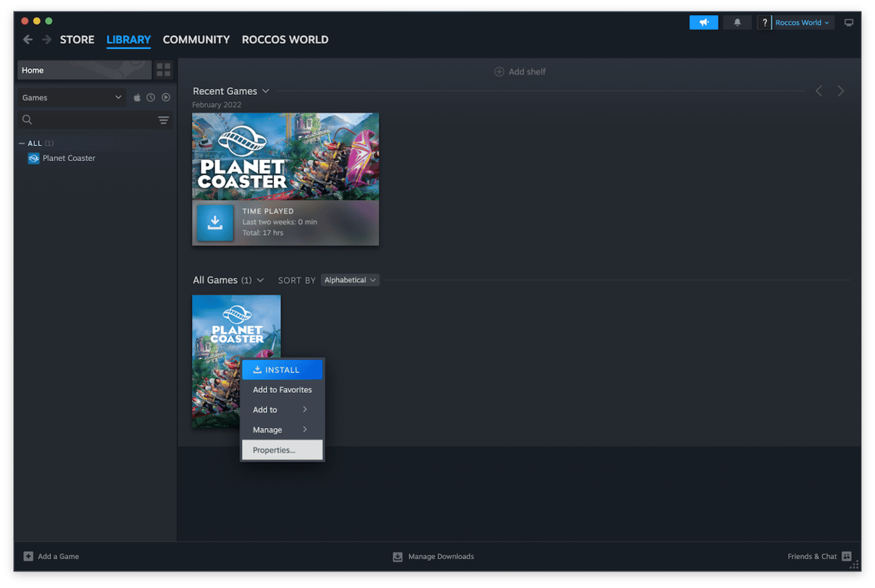Toggle the macOS Apple platform filter
The image size is (875, 588).
pos(137,98)
